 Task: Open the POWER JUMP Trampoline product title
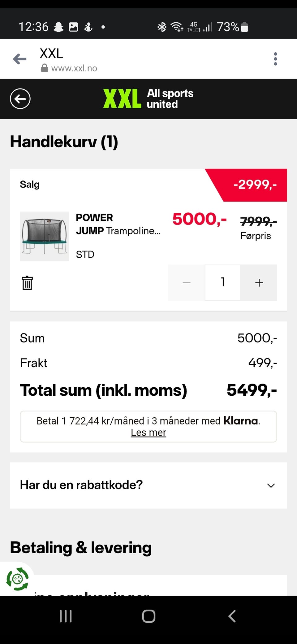118,224
